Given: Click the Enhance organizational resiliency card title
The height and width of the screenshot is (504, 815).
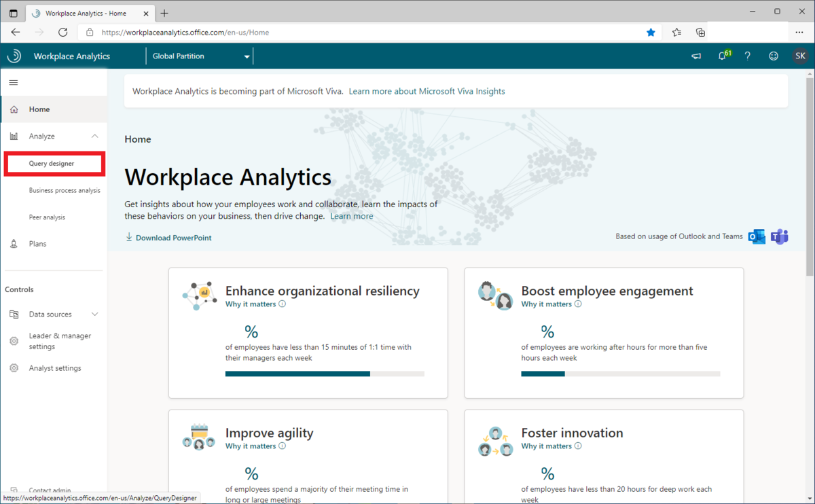Looking at the screenshot, I should [x=323, y=291].
